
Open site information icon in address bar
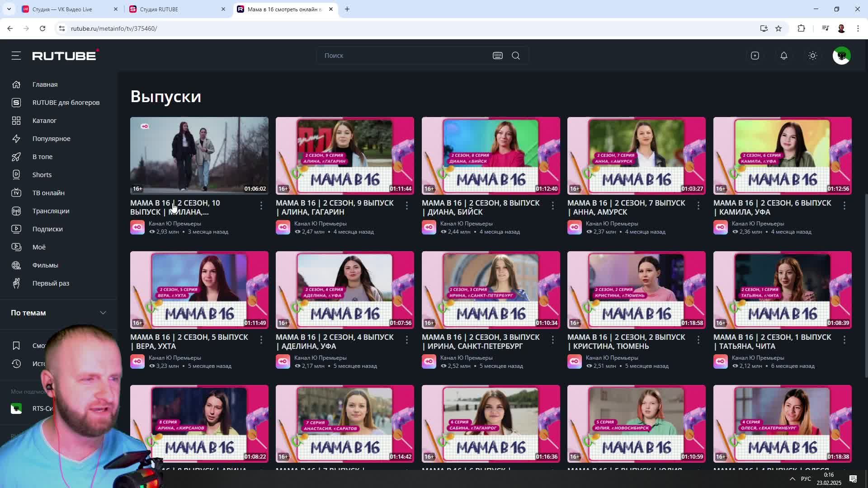click(x=62, y=28)
